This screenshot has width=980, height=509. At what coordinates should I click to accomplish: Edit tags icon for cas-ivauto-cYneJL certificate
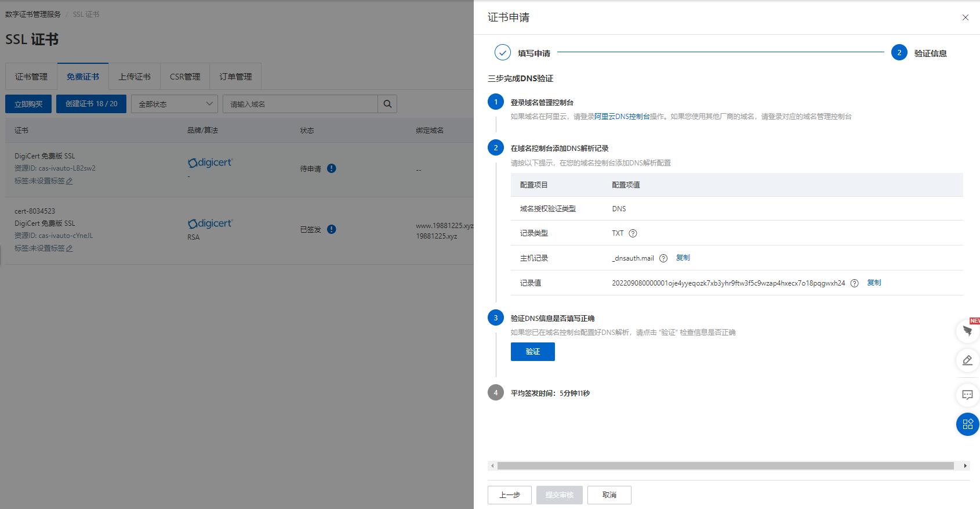click(70, 248)
